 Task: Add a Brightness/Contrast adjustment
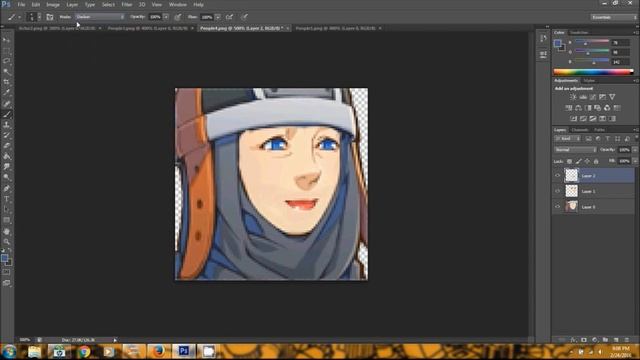[x=573, y=97]
